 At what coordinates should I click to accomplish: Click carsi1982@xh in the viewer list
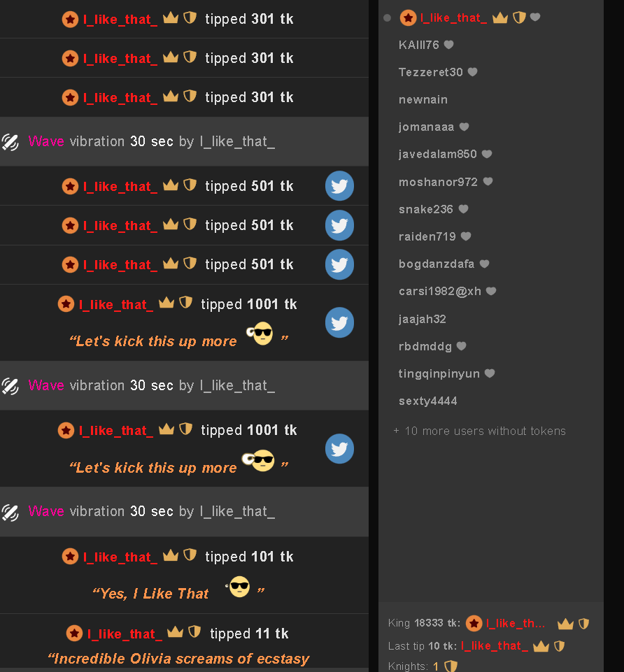[439, 292]
